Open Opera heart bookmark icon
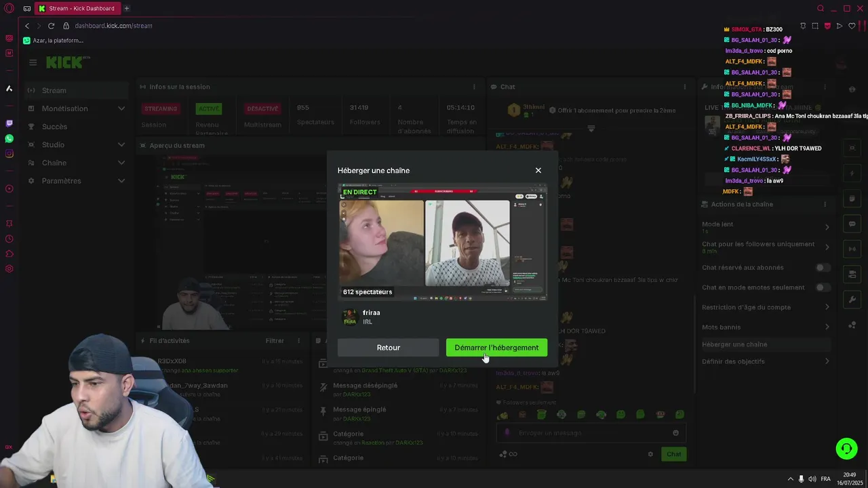The height and width of the screenshot is (488, 868). tap(852, 26)
